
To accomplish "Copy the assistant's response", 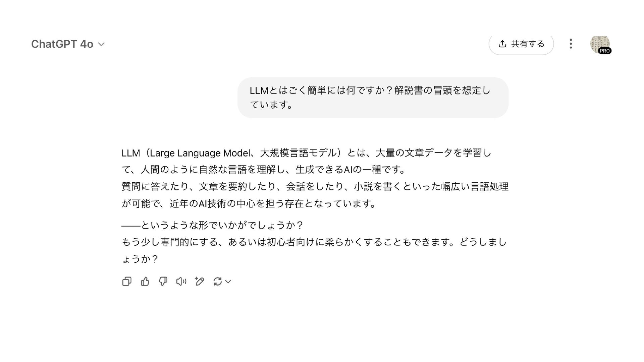I will pyautogui.click(x=127, y=282).
